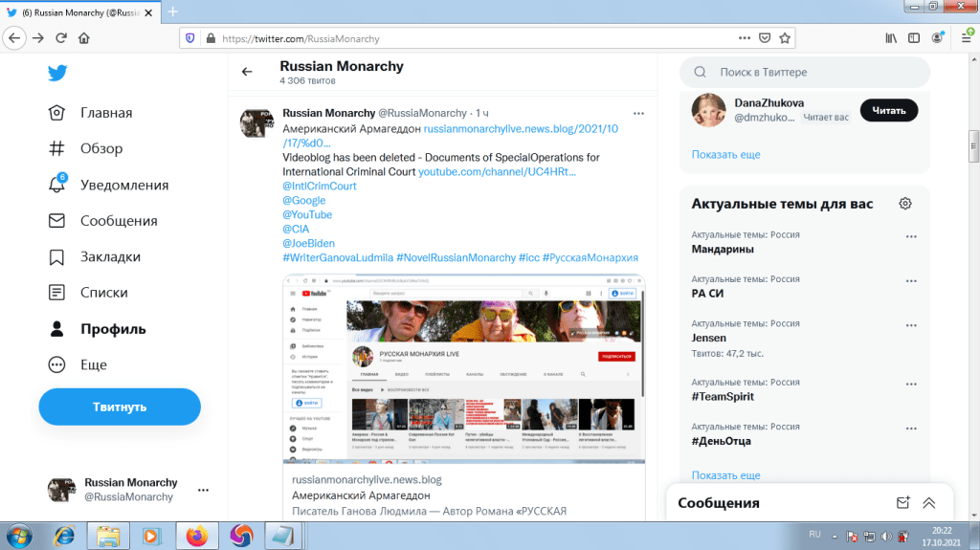Open Firefox account icon

[937, 38]
